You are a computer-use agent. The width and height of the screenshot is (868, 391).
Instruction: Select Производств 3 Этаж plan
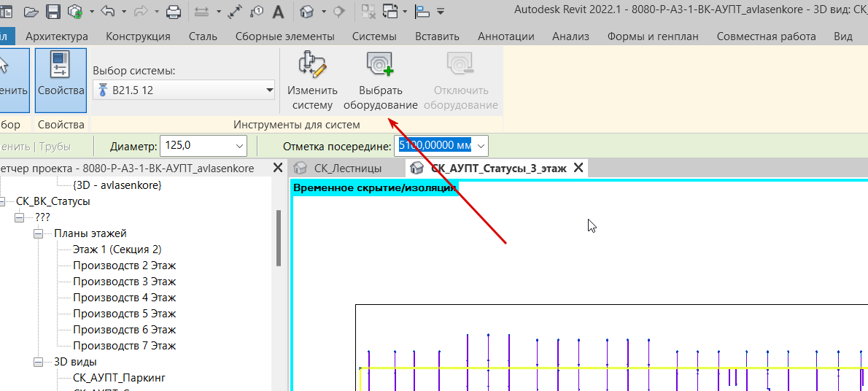tap(125, 282)
